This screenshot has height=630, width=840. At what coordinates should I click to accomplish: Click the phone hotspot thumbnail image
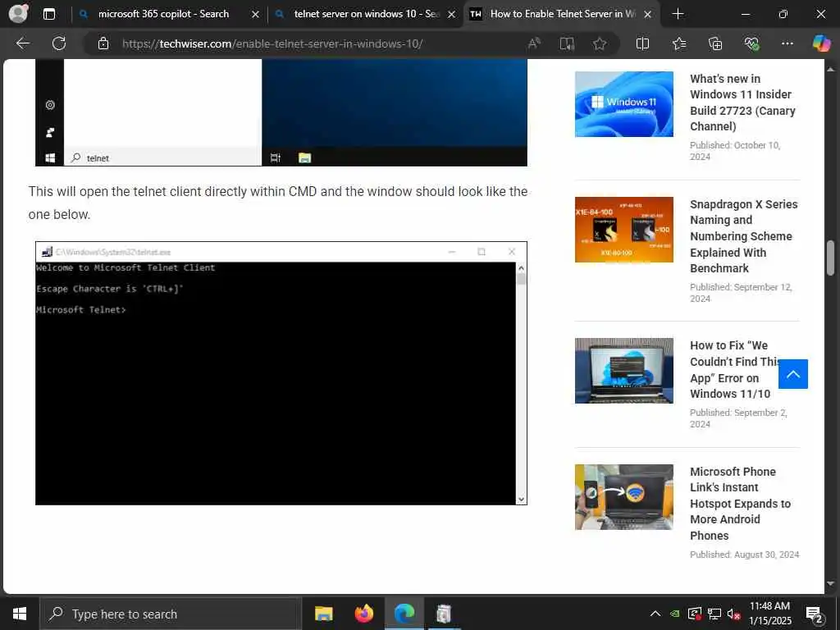pos(624,497)
